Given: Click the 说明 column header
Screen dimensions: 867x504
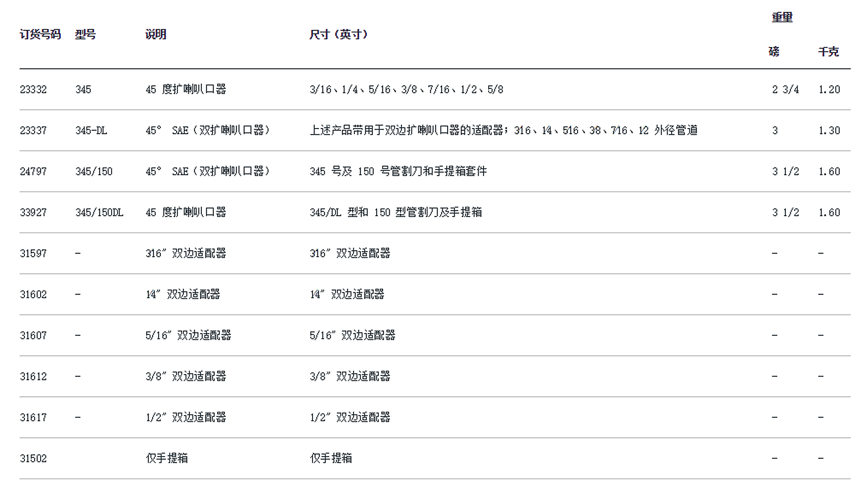Looking at the screenshot, I should (156, 35).
